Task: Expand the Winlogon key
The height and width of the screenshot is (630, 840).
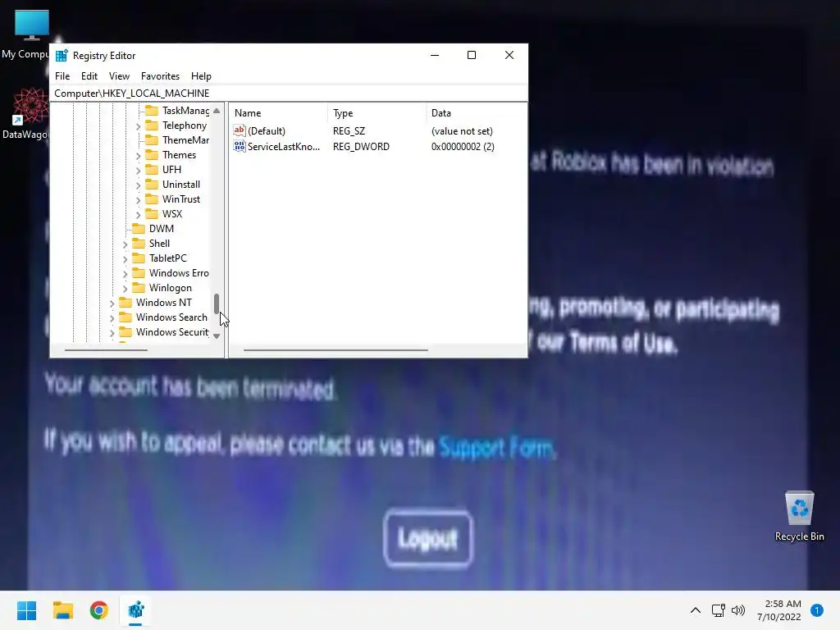Action: 125,289
